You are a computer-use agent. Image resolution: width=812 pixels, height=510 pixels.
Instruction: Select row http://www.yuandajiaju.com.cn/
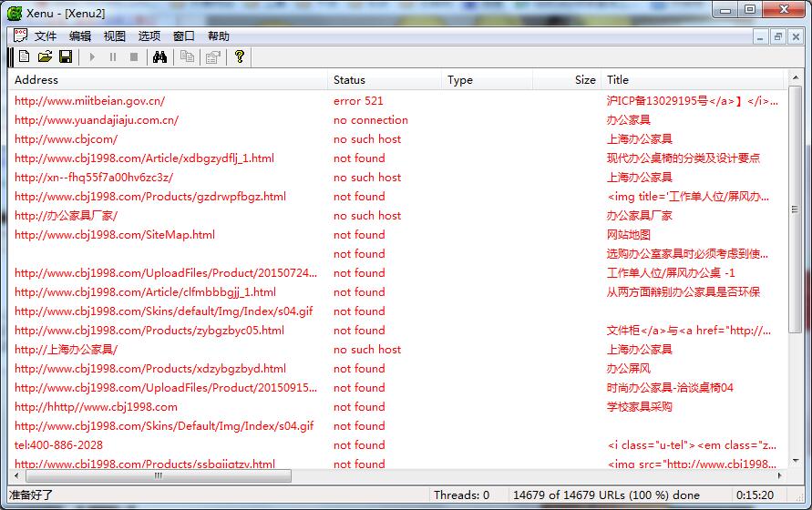pyautogui.click(x=396, y=120)
